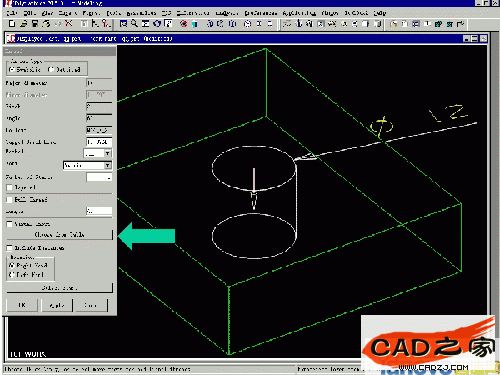Select the magnifier Zoom tool icon
500x375 pixels.
click(x=134, y=24)
